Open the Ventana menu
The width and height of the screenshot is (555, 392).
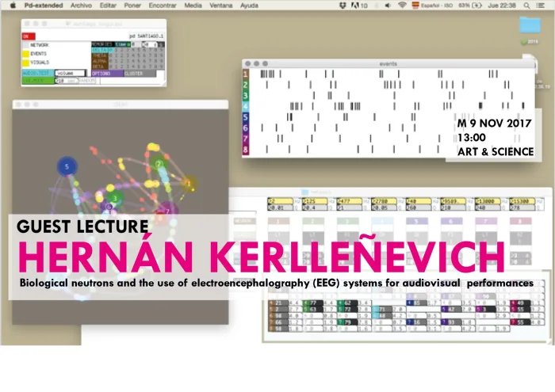tap(221, 6)
